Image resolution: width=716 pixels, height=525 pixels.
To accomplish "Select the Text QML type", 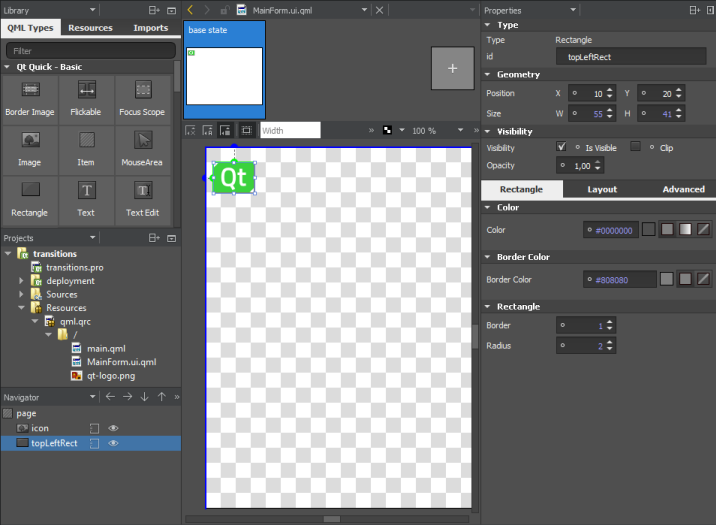I will [x=86, y=200].
